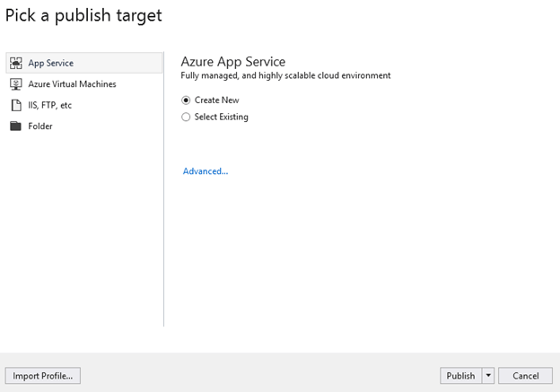Image resolution: width=560 pixels, height=392 pixels.
Task: Click the Azure Virtual Machines monitor icon
Action: pyautogui.click(x=16, y=84)
